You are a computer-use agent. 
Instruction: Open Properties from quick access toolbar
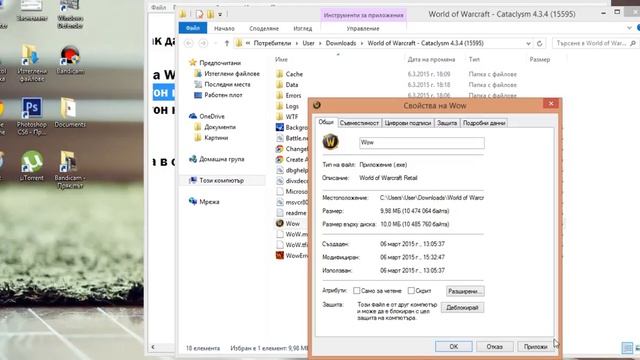(x=199, y=15)
